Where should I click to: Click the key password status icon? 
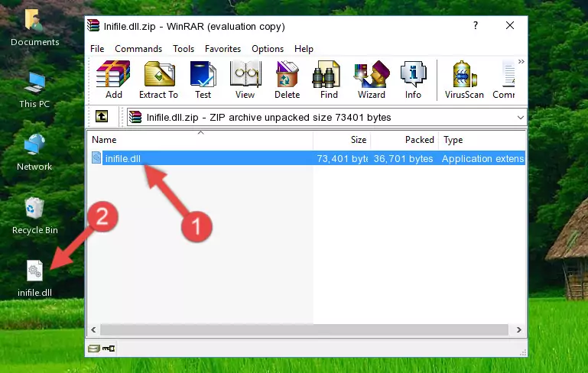[x=109, y=349]
